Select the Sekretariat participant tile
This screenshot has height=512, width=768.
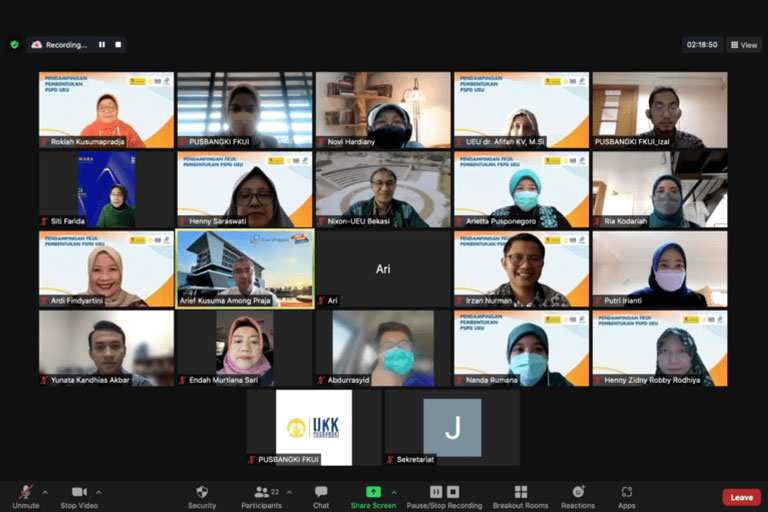[452, 427]
